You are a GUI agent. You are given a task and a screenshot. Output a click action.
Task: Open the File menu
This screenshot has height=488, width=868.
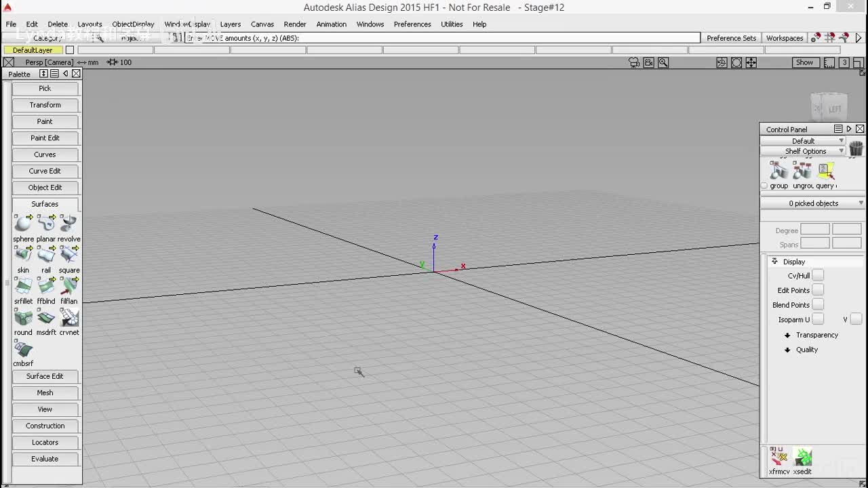click(11, 24)
